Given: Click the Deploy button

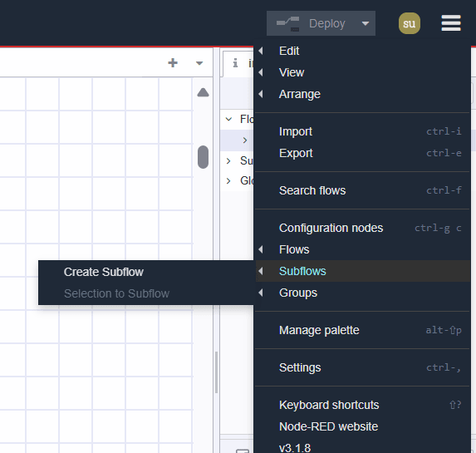Looking at the screenshot, I should tap(312, 23).
